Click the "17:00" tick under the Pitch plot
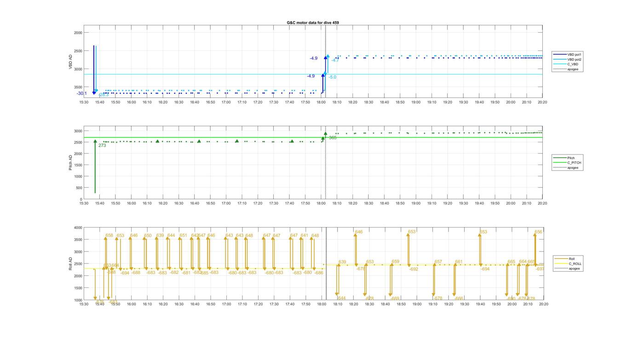The image size is (644, 337). pyautogui.click(x=226, y=203)
